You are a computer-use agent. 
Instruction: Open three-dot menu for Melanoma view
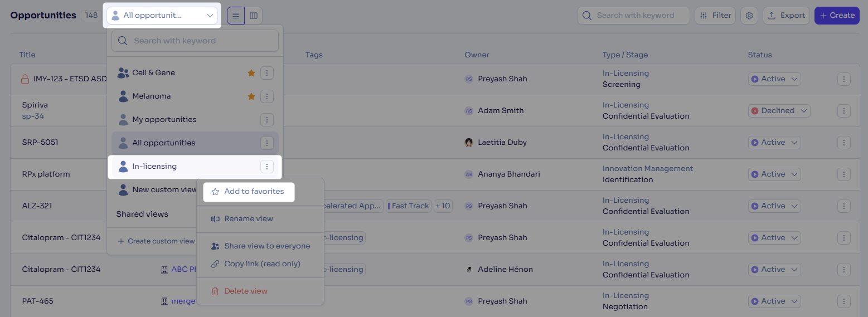267,96
